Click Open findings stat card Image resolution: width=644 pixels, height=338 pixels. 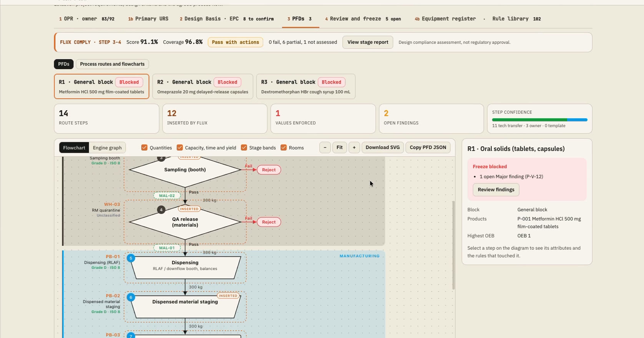tap(432, 119)
